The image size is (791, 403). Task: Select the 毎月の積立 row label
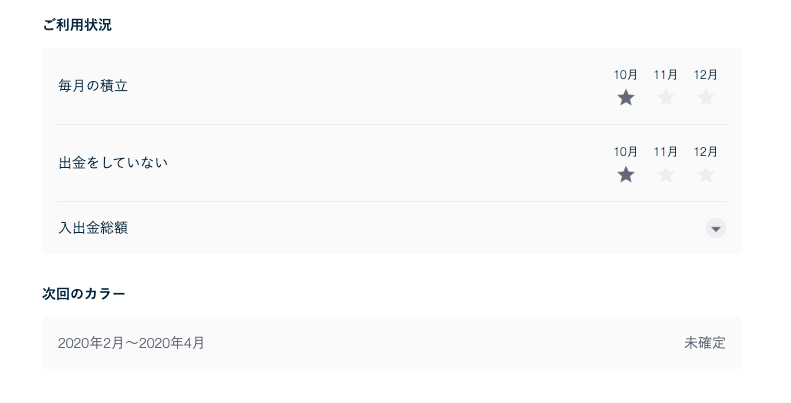coord(93,86)
